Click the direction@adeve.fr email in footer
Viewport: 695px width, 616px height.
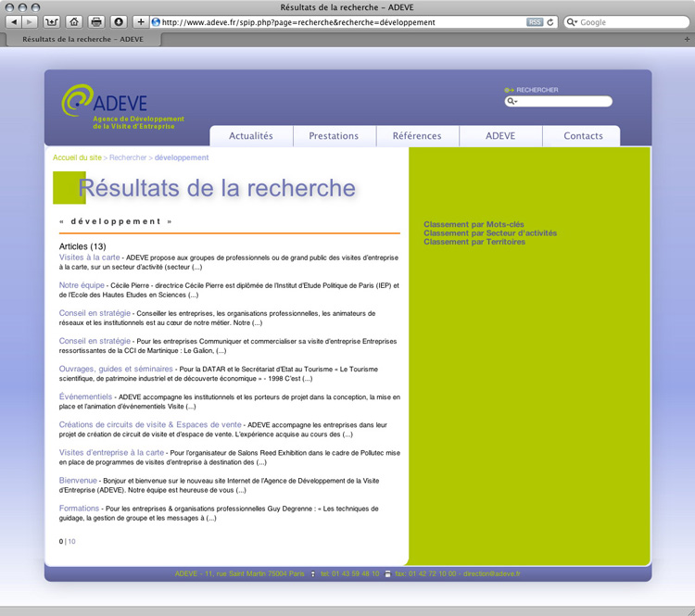(492, 574)
